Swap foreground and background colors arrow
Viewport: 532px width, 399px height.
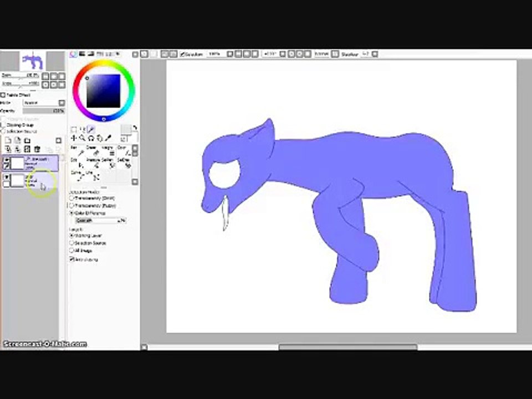pos(135,127)
